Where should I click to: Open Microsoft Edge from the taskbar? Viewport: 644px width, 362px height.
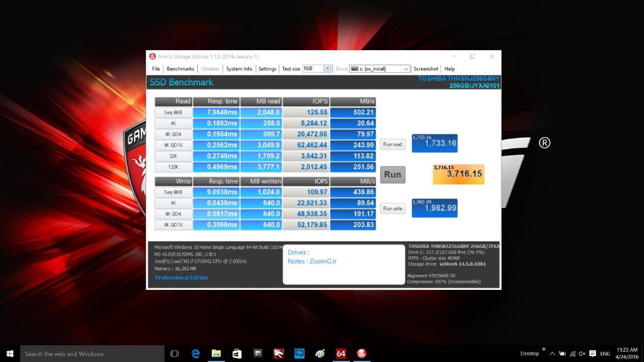(x=196, y=354)
